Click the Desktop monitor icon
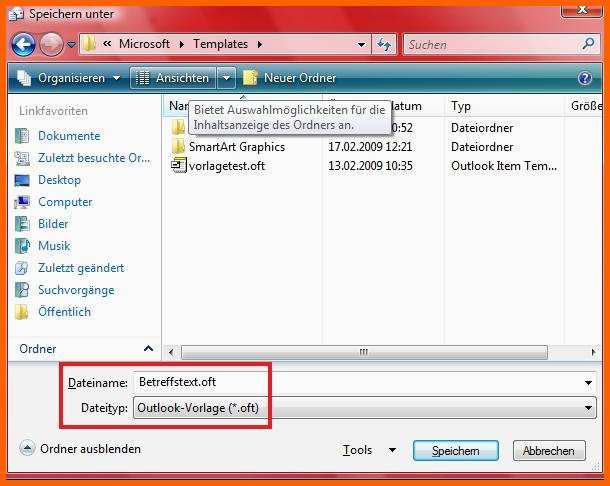 click(22, 180)
